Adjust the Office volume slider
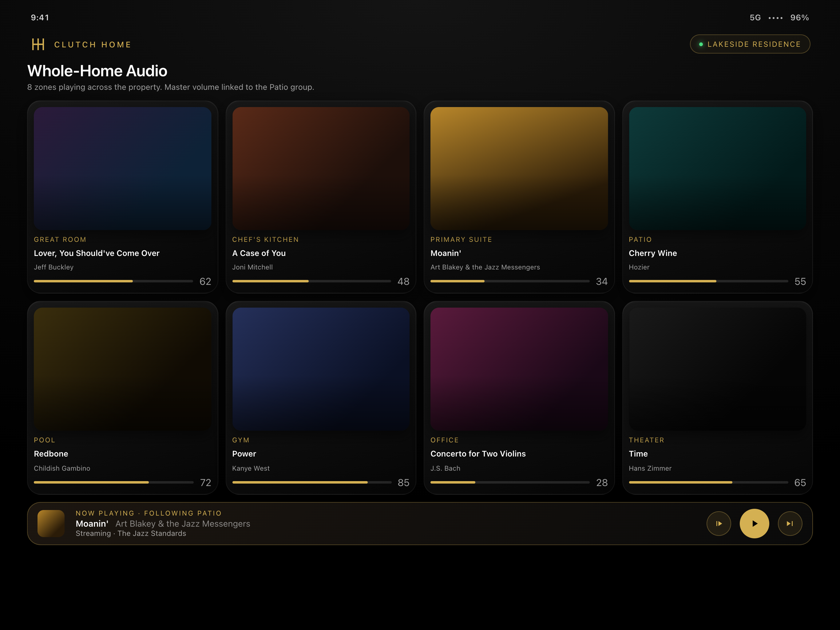840x630 pixels. pos(509,482)
